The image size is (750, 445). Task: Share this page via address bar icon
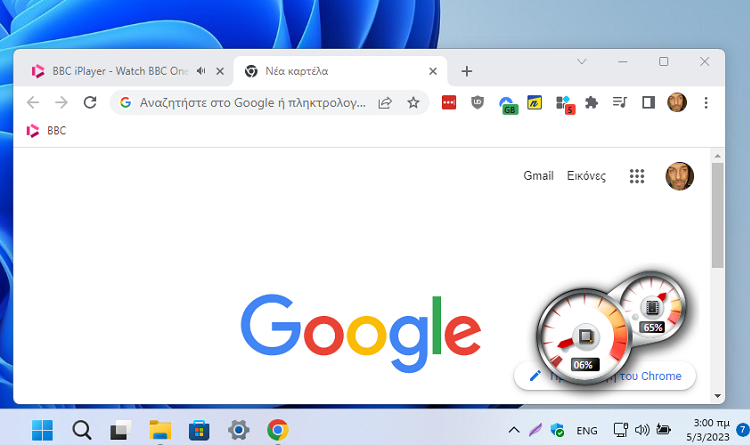[x=385, y=102]
